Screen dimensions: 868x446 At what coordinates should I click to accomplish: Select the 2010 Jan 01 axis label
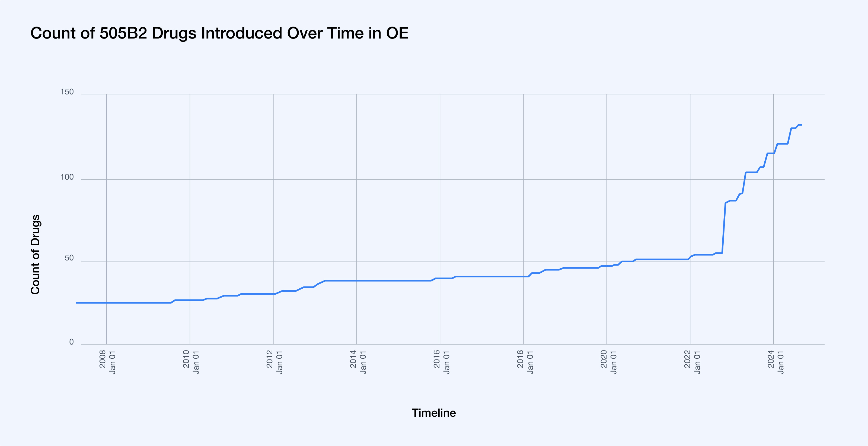[191, 362]
